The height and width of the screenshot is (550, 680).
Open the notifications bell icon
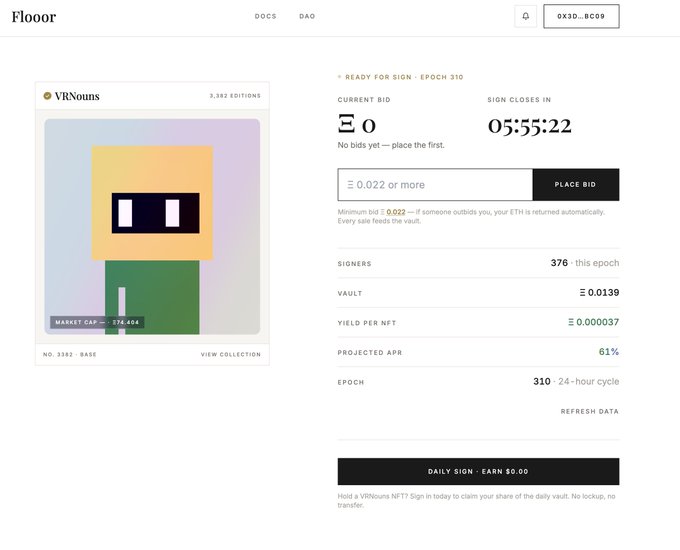click(525, 16)
